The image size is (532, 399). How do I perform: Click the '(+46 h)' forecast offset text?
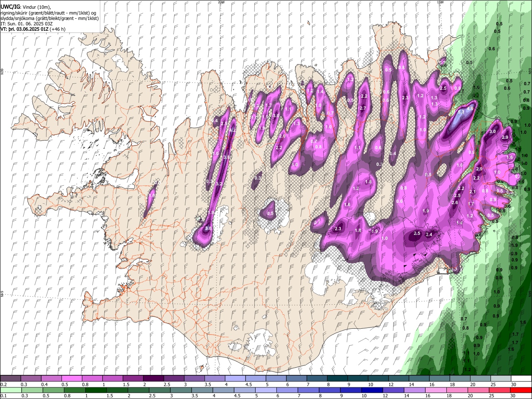coord(57,30)
